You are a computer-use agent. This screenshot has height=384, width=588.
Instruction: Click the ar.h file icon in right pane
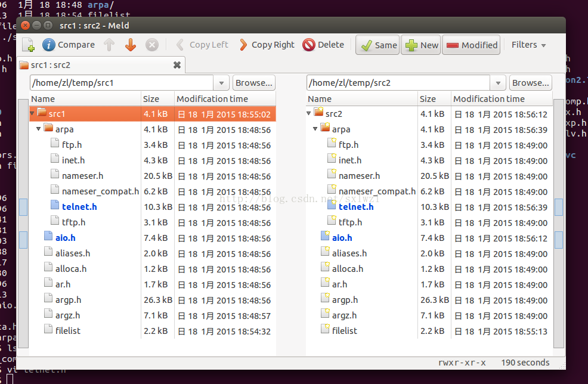325,283
